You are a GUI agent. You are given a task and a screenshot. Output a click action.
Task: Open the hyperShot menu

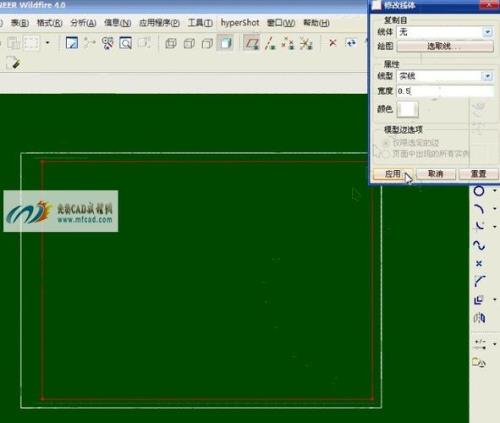[240, 23]
